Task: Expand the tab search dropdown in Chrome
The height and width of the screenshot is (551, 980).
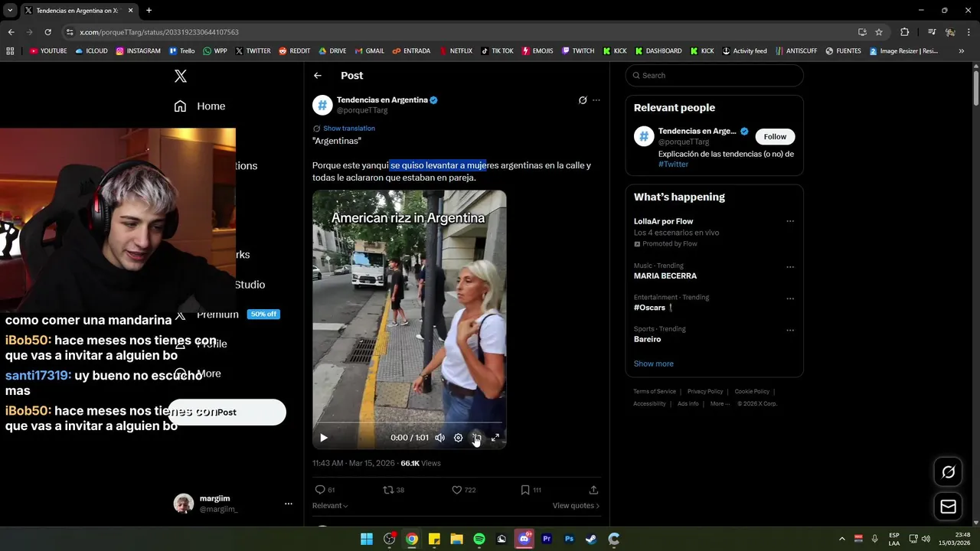Action: tap(10, 11)
